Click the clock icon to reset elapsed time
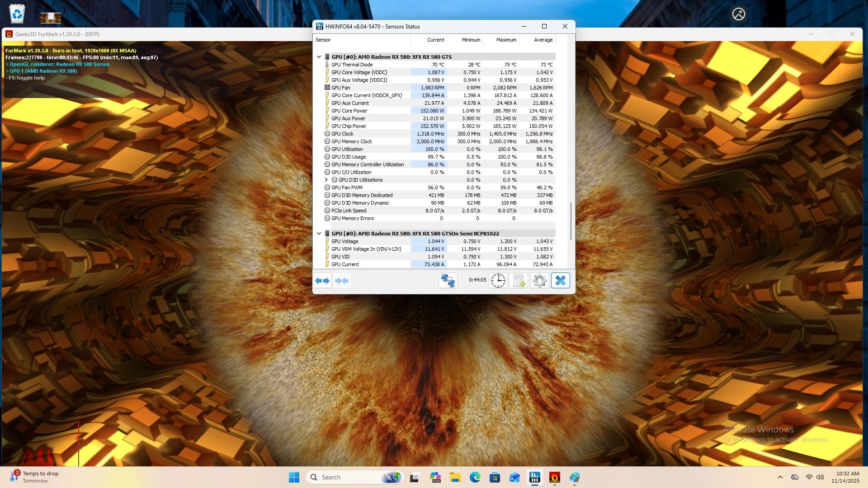 (x=498, y=281)
